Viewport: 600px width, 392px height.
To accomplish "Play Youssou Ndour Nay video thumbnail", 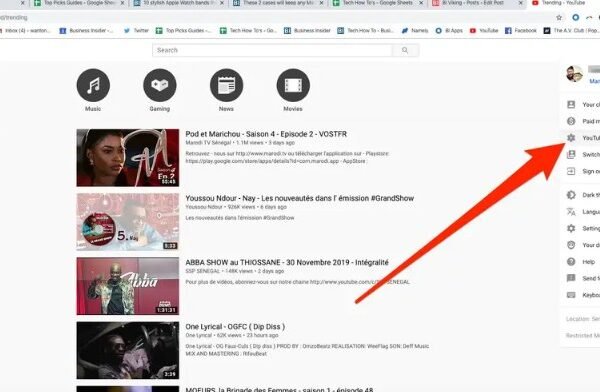I will pos(128,222).
